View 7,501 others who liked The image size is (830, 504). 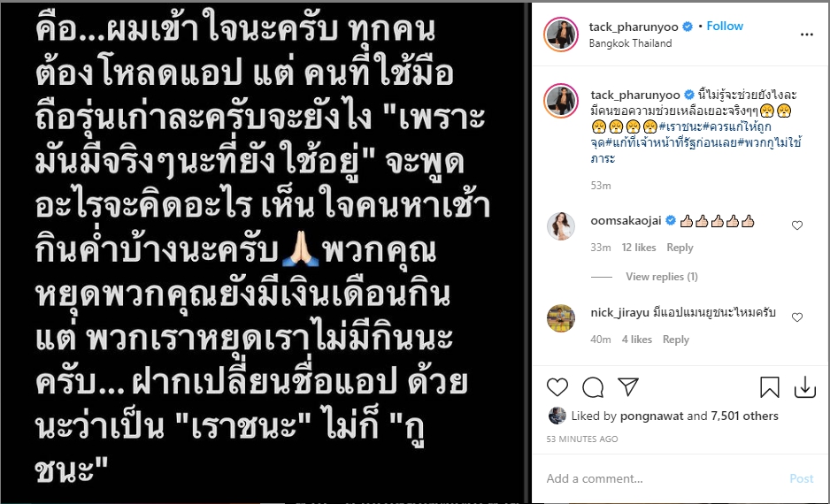(x=744, y=416)
